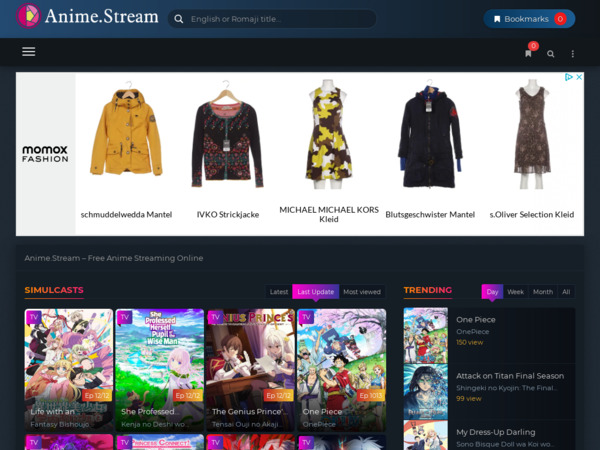Viewport: 600px width, 450px height.
Task: Click the AdChoices icon on the banner
Action: [x=569, y=77]
